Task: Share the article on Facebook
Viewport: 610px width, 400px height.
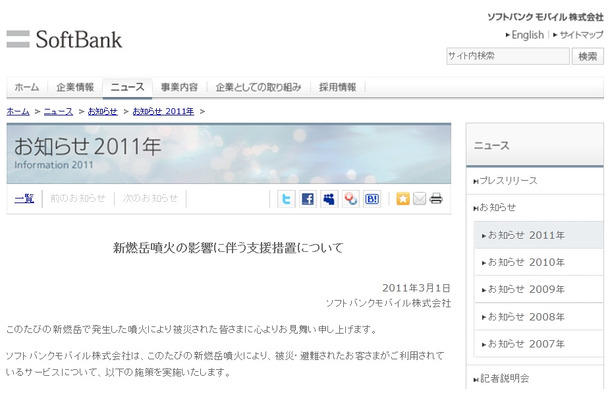Action: [308, 199]
